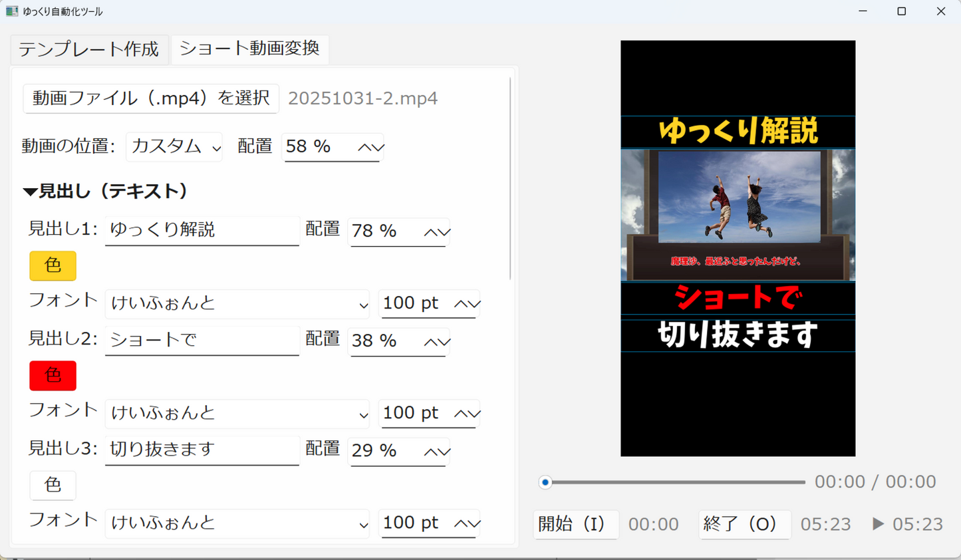This screenshot has height=560, width=961.
Task: Click the 開始（I） button
Action: [x=575, y=525]
